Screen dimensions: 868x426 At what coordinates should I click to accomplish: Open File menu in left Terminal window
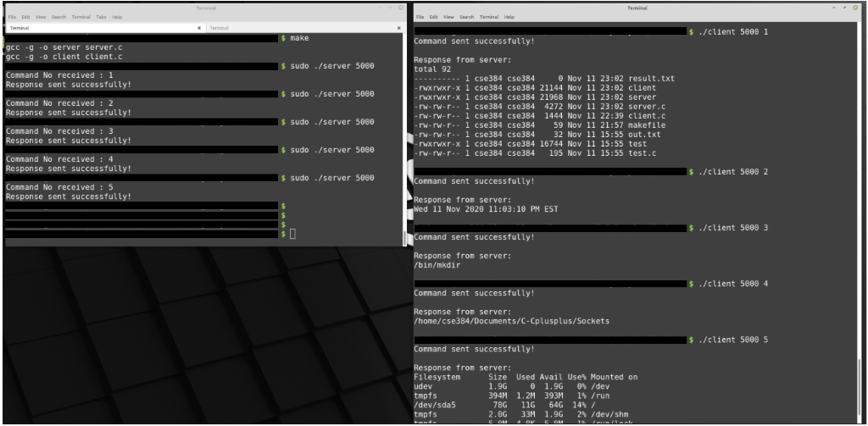12,17
